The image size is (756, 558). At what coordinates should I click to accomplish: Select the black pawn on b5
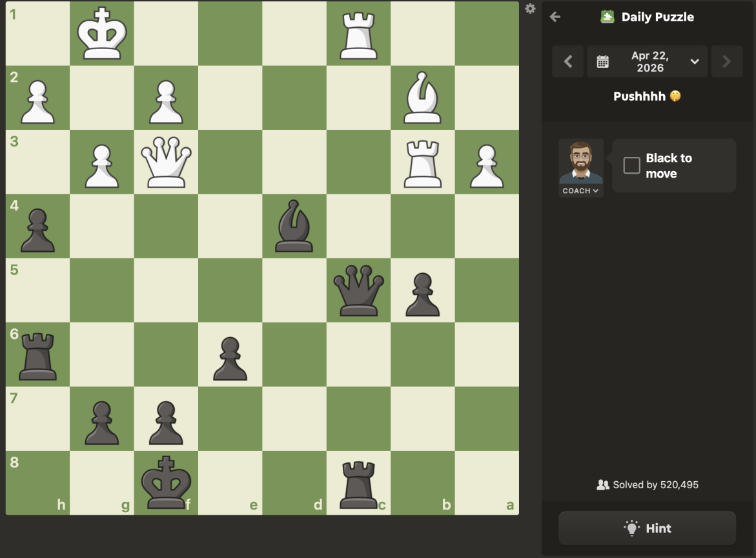(422, 294)
